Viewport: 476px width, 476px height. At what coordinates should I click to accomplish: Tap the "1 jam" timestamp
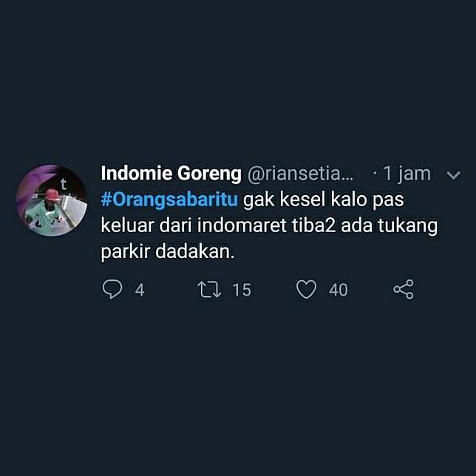tap(407, 174)
